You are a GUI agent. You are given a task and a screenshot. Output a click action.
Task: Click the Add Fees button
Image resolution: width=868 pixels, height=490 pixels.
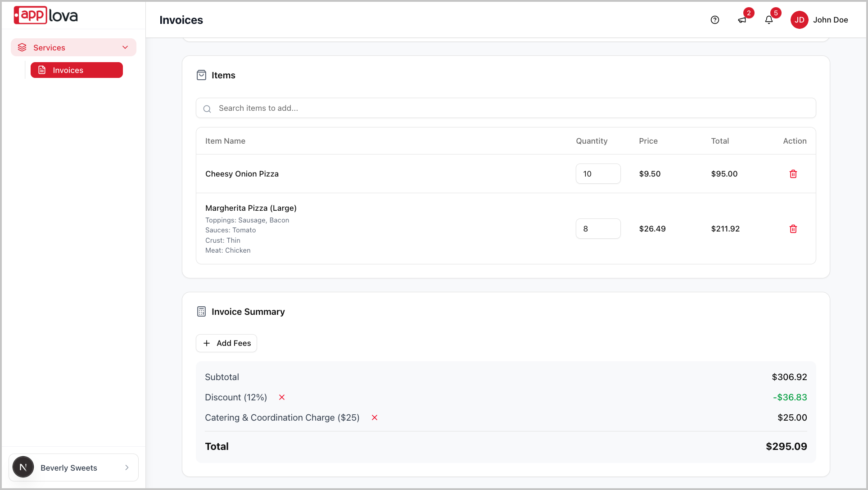226,343
